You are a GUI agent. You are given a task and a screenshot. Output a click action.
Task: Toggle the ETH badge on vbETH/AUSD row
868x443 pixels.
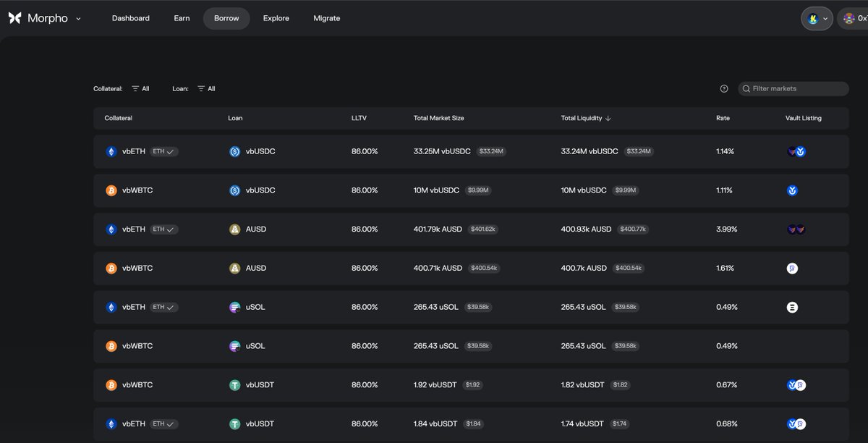[164, 229]
